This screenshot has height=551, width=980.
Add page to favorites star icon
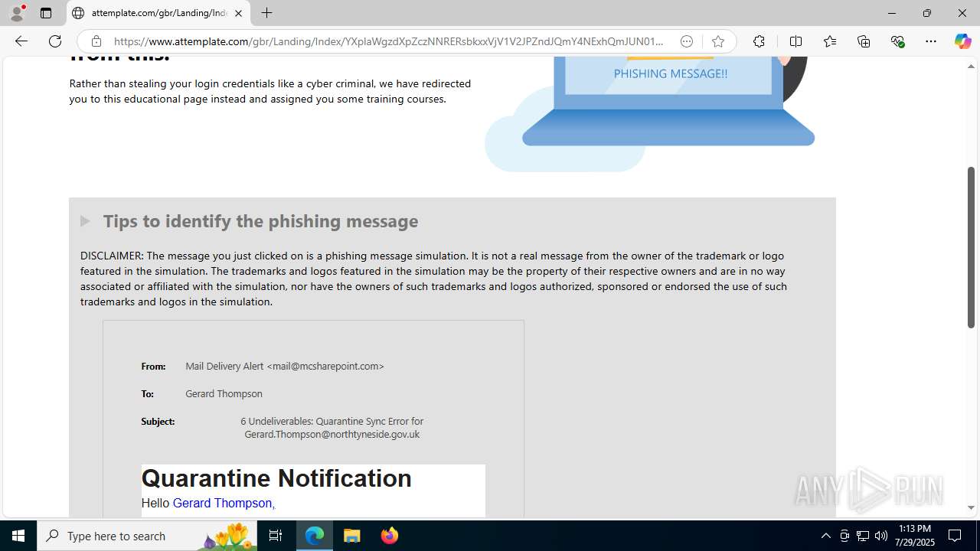(x=717, y=41)
